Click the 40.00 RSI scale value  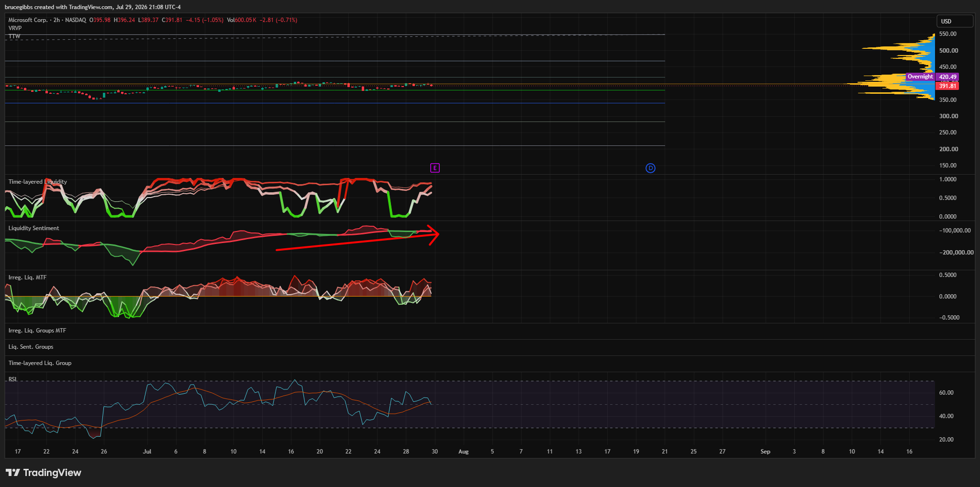click(x=947, y=416)
